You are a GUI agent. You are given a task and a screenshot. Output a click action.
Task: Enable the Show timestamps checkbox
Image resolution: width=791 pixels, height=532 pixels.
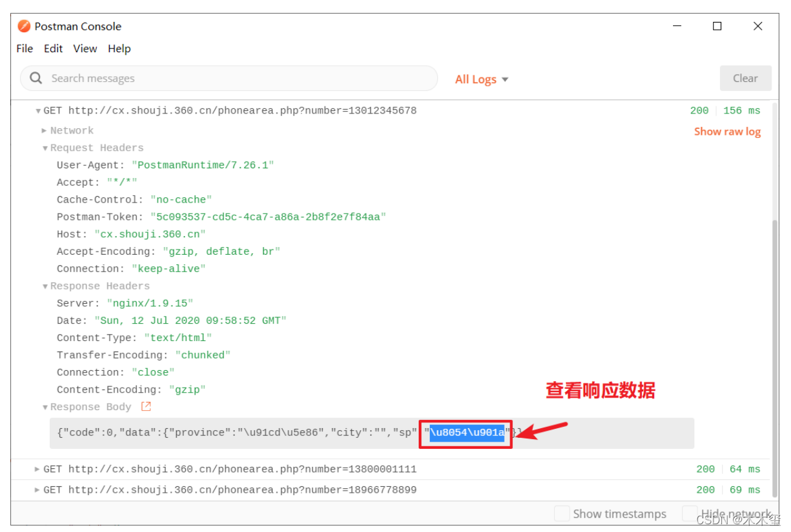tap(563, 513)
